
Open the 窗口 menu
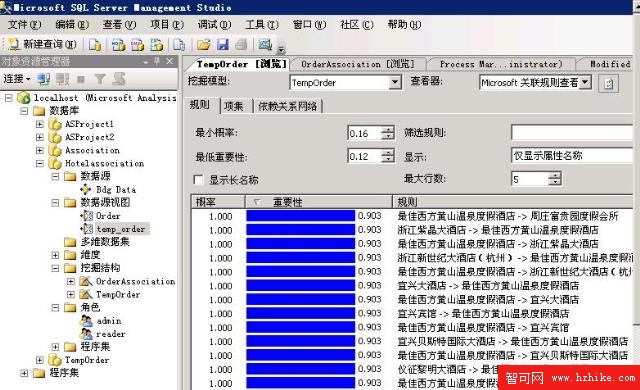[x=309, y=25]
